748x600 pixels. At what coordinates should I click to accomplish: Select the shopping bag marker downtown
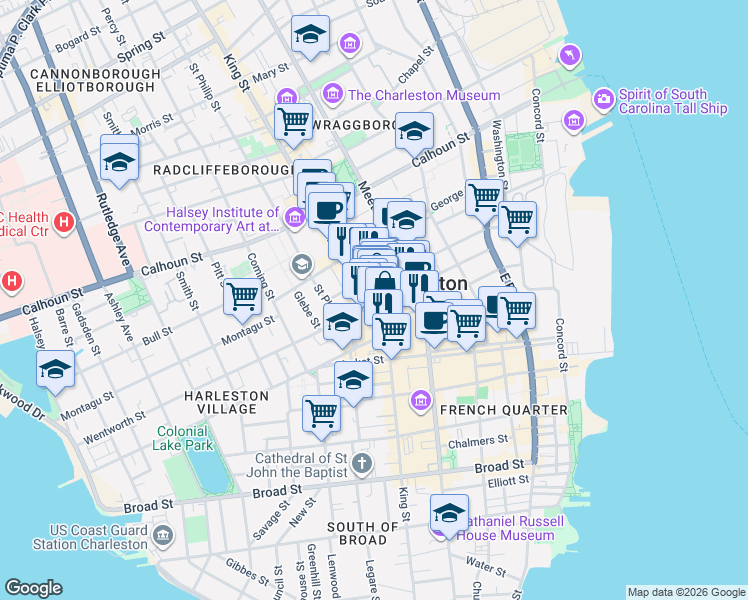(384, 281)
